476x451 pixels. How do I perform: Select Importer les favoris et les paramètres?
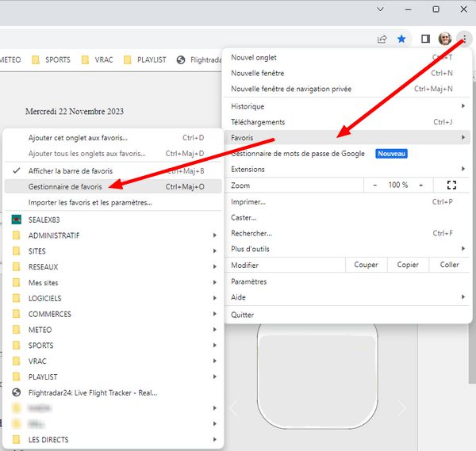113,202
